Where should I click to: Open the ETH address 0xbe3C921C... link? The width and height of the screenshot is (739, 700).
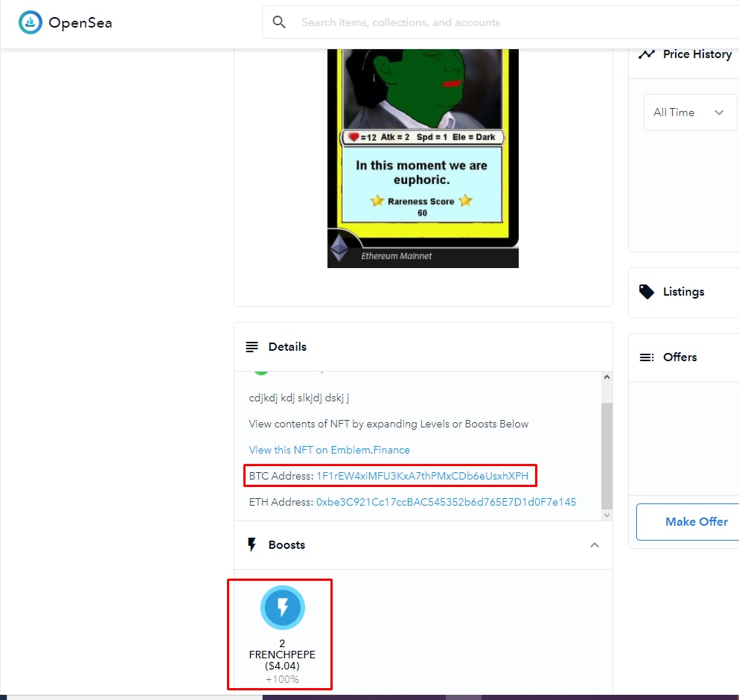point(446,502)
